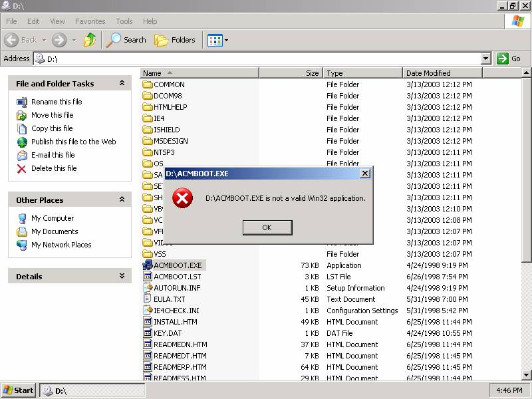Viewport: 532px width, 399px height.
Task: Click the 4:46 PM system clock
Action: tap(509, 390)
